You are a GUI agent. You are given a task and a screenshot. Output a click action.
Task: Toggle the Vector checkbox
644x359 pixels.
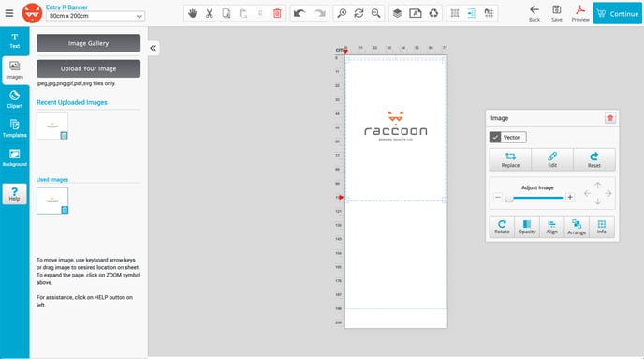click(x=495, y=138)
